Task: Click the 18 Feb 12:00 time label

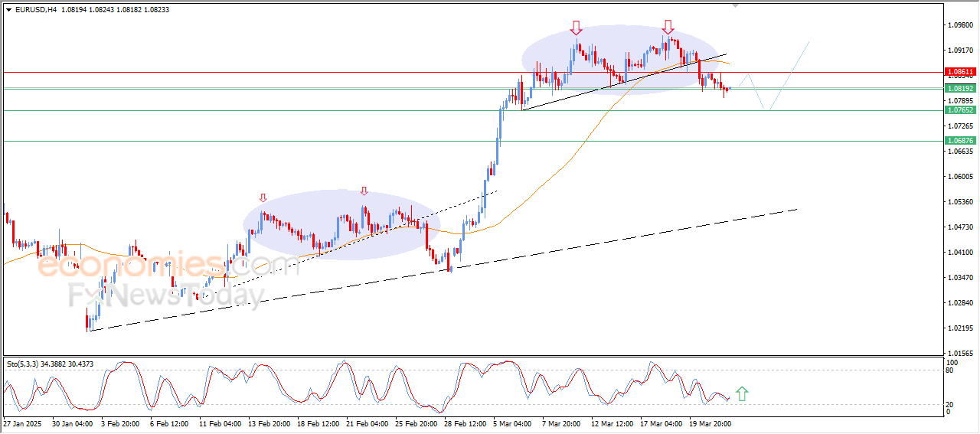Action: point(318,423)
